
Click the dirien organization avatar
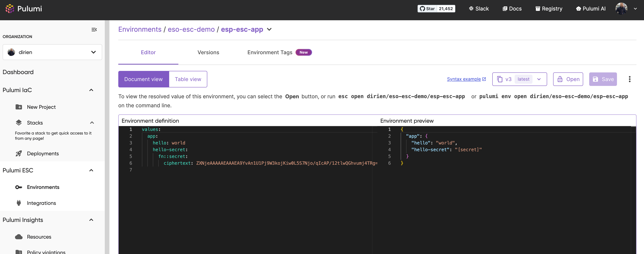pyautogui.click(x=11, y=52)
